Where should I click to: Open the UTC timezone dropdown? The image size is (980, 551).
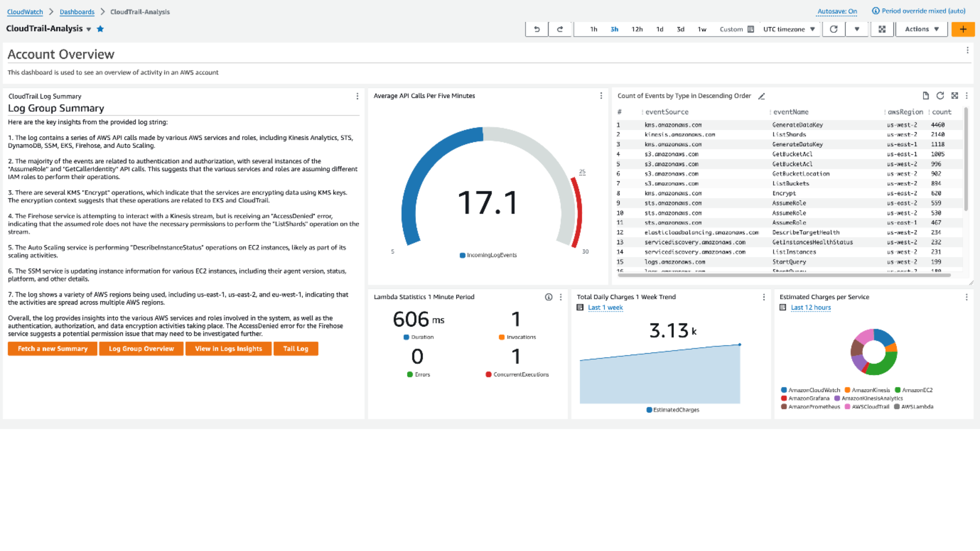(789, 29)
